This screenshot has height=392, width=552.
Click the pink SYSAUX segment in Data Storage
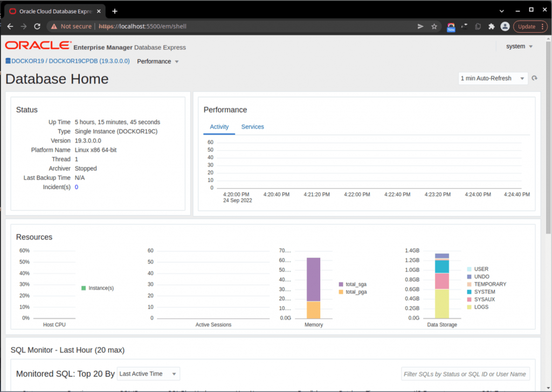pyautogui.click(x=442, y=281)
